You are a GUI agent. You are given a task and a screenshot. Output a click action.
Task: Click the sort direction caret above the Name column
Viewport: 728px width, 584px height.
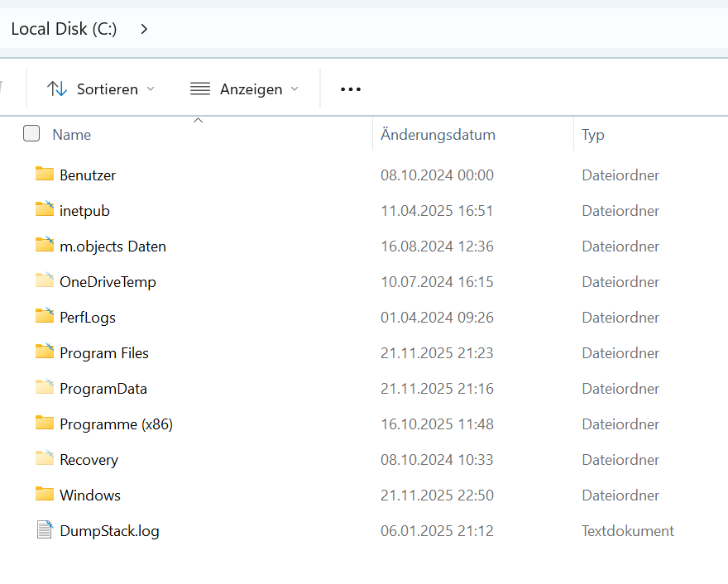tap(198, 119)
